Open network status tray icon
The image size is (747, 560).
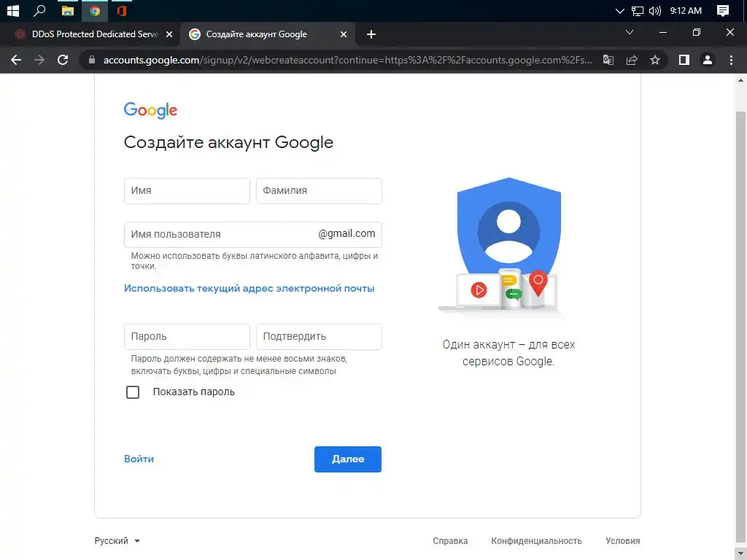(x=637, y=10)
